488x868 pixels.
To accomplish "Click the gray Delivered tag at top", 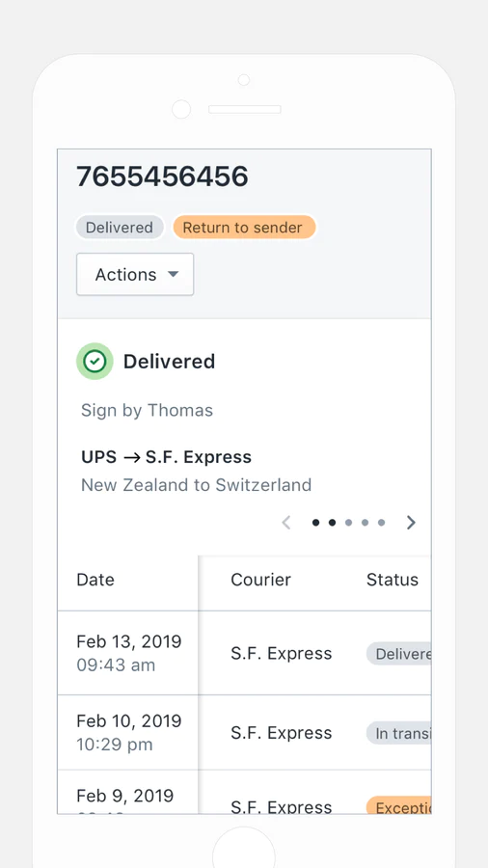I will tap(120, 228).
